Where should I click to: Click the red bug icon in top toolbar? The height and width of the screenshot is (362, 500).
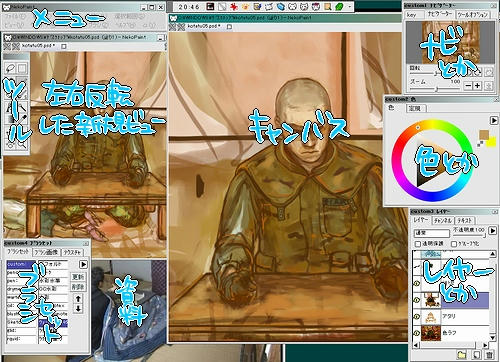[x=234, y=6]
